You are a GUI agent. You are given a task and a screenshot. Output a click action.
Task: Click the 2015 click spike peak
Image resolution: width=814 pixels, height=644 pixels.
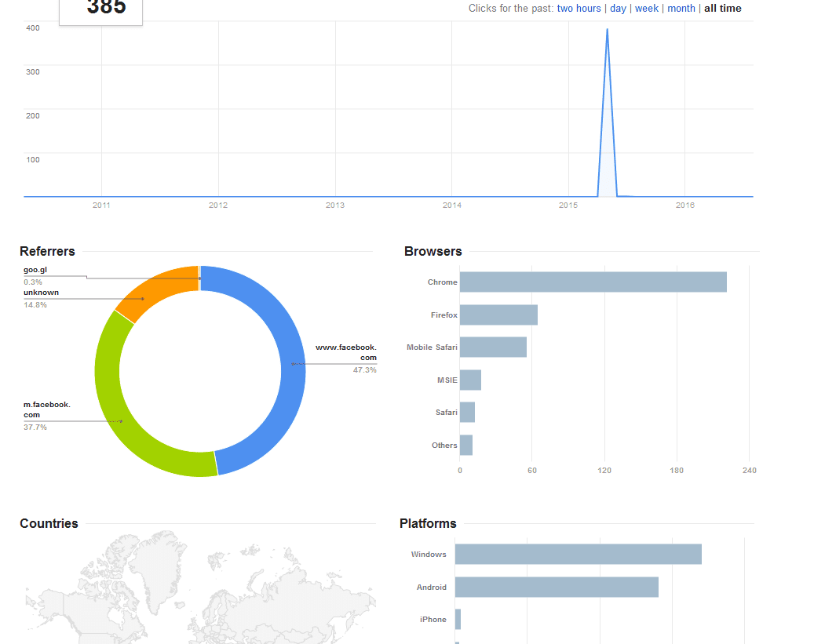click(x=607, y=30)
